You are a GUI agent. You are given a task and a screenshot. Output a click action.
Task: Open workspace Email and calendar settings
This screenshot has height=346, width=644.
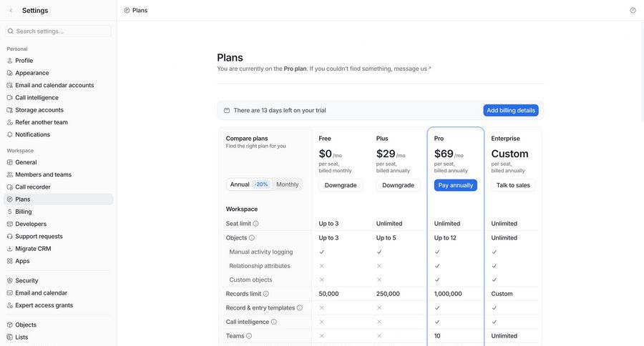(x=59, y=293)
